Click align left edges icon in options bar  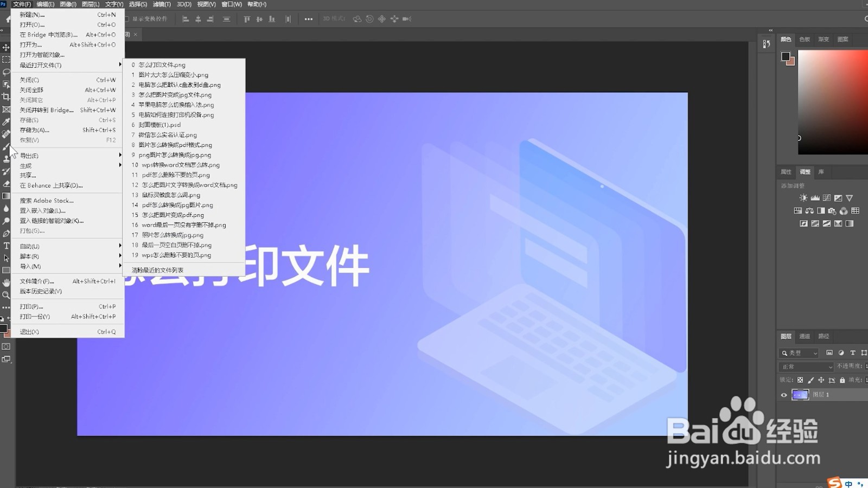pos(186,19)
